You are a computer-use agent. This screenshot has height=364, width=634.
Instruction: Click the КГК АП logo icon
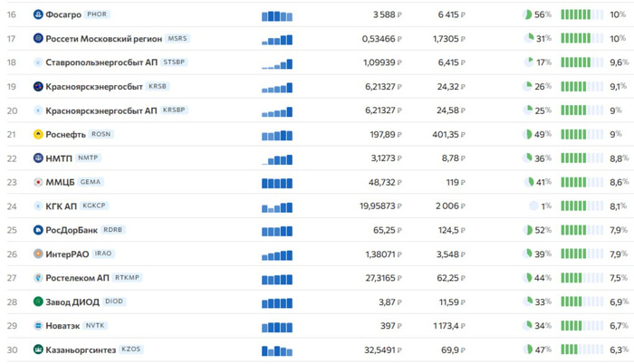pyautogui.click(x=38, y=206)
